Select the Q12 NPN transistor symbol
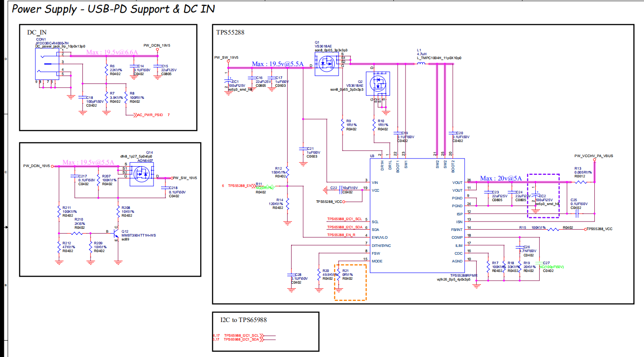Screen dimensions: 644x357 tap(116, 234)
